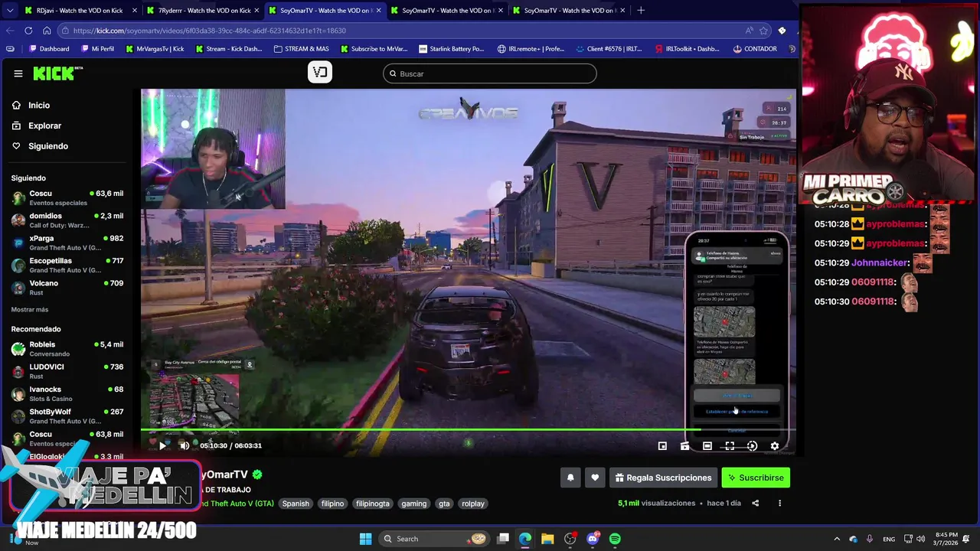Open the MrVargasTv | Kick bookmark
Image resolution: width=980 pixels, height=551 pixels.
[x=154, y=48]
